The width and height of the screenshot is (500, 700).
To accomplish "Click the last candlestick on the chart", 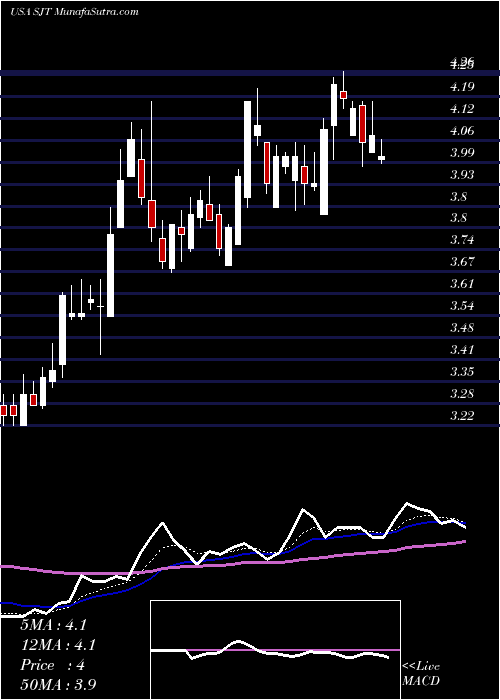I will [x=381, y=157].
